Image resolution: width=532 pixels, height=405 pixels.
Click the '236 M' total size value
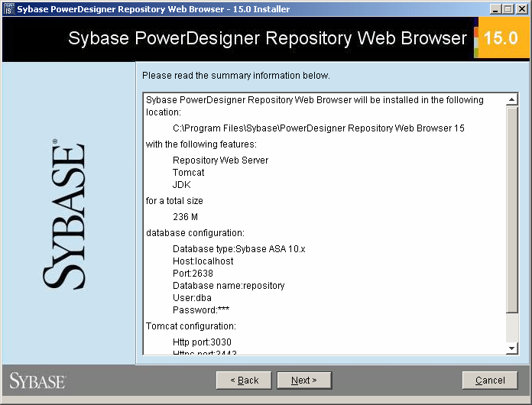[x=185, y=217]
